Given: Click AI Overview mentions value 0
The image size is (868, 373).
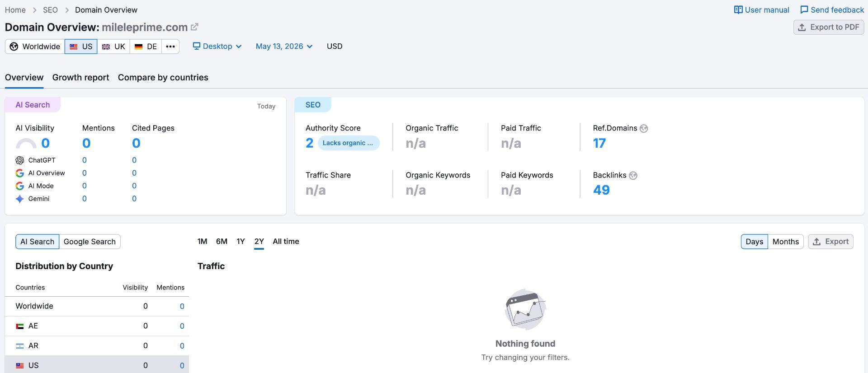Looking at the screenshot, I should (85, 173).
